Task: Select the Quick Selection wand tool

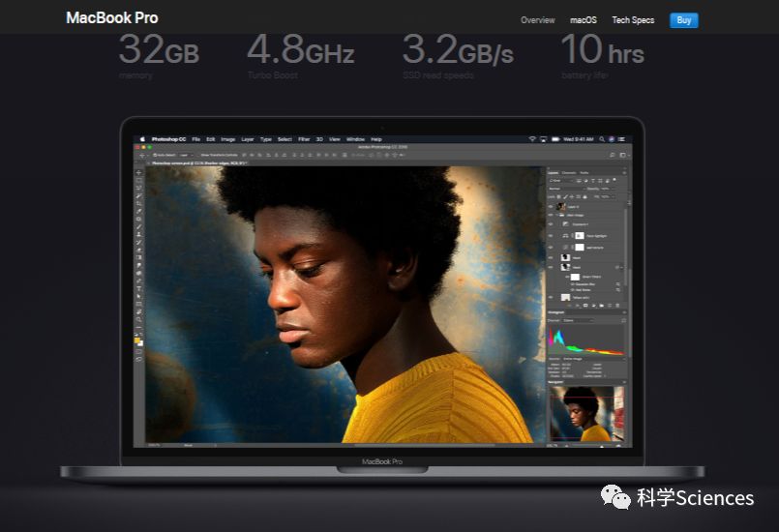Action: pos(138,195)
